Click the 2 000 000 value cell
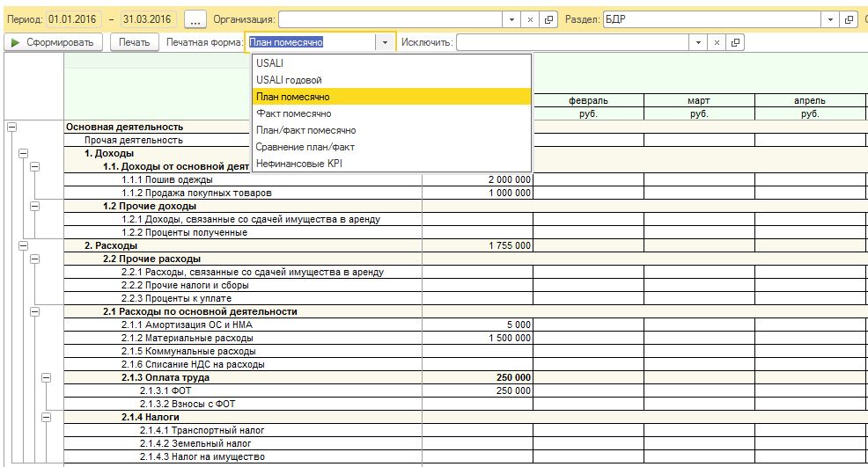Image resolution: width=868 pixels, height=467 pixels. (477, 179)
